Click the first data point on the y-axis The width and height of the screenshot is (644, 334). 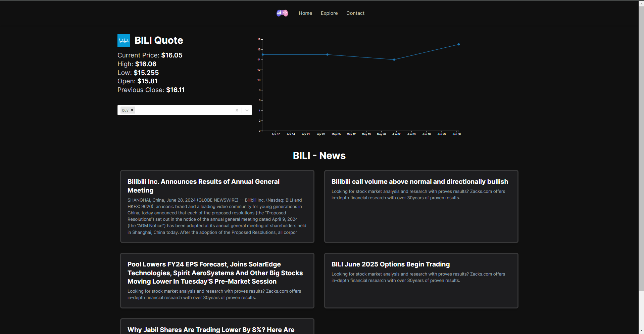point(263,54)
